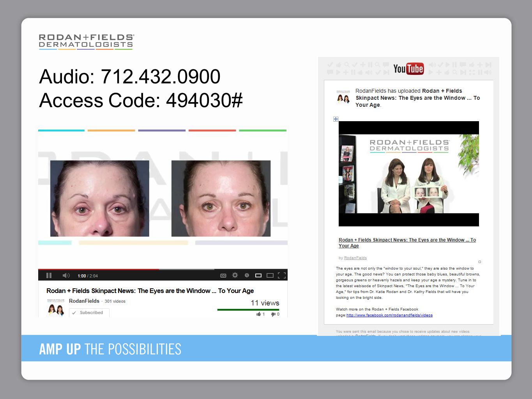
Task: Open the facebook.com/rodanandfields/videos link
Action: pyautogui.click(x=389, y=315)
